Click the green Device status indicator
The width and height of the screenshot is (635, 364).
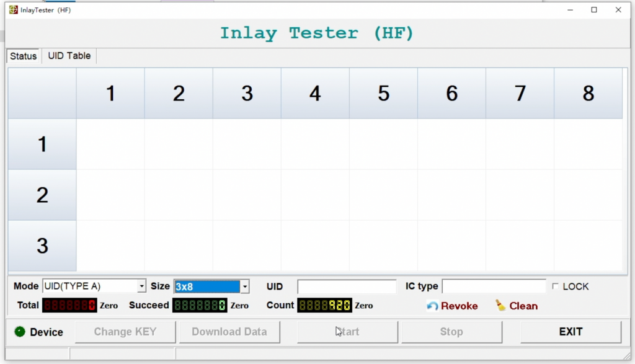20,332
